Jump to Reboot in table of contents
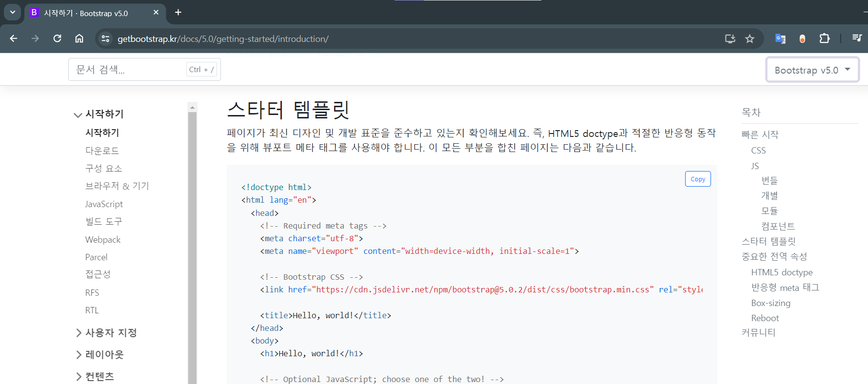This screenshot has width=868, height=384. coord(765,318)
